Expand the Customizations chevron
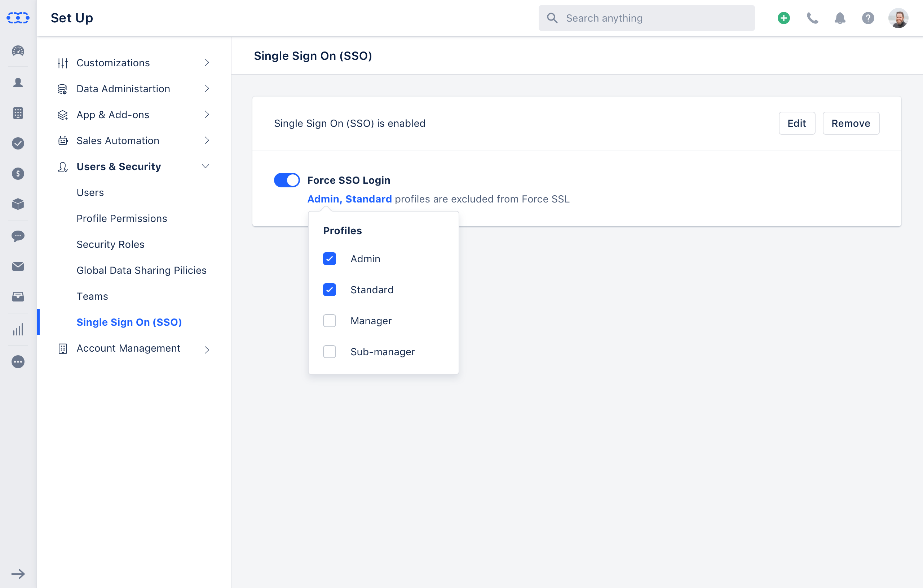Screen dimensions: 923x588 (x=207, y=62)
